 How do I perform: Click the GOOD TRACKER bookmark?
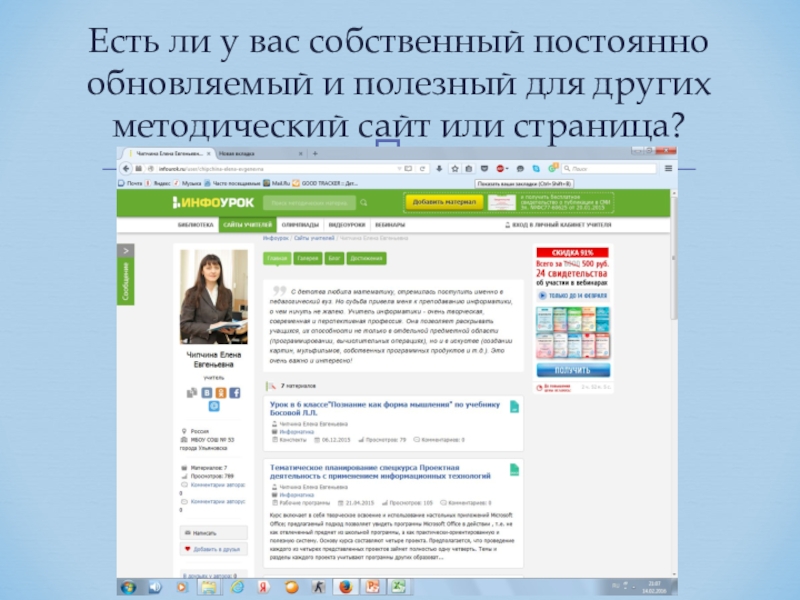pos(325,183)
